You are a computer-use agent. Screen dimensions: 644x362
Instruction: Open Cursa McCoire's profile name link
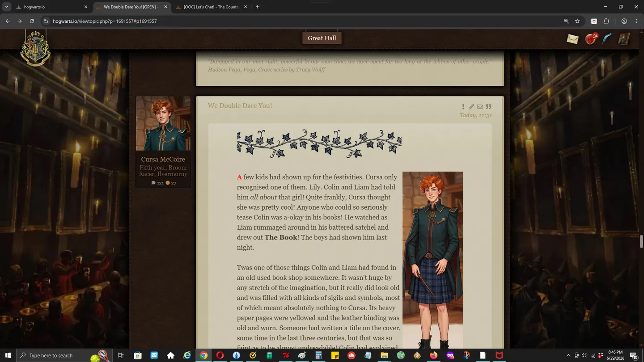pyautogui.click(x=163, y=159)
